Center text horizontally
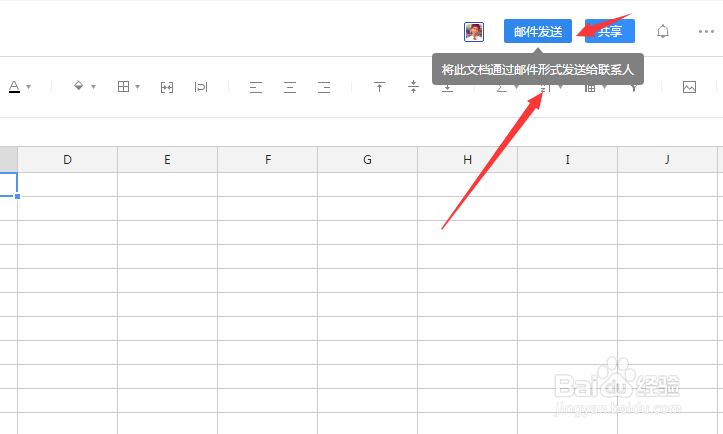Viewport: 723px width, 434px height. (290, 87)
